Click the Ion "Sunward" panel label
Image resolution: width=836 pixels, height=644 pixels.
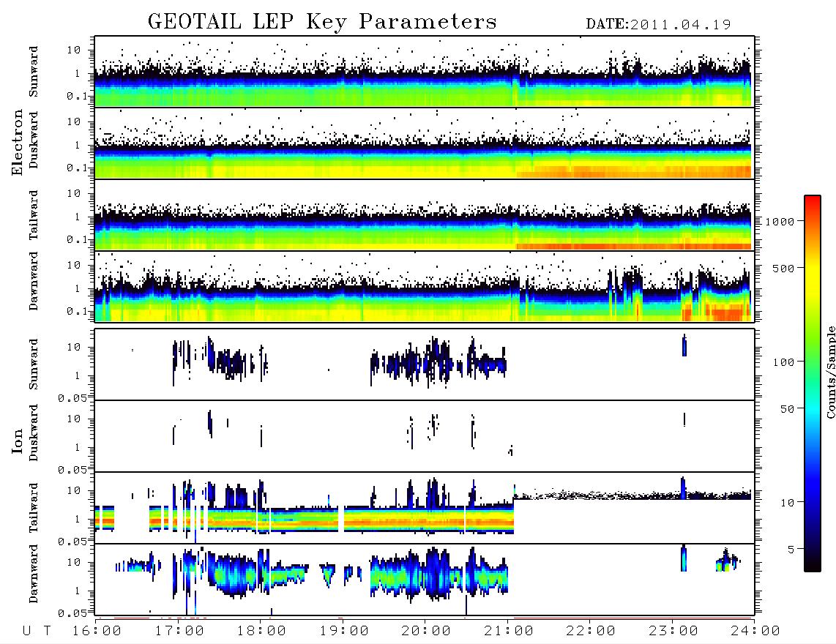[x=34, y=364]
